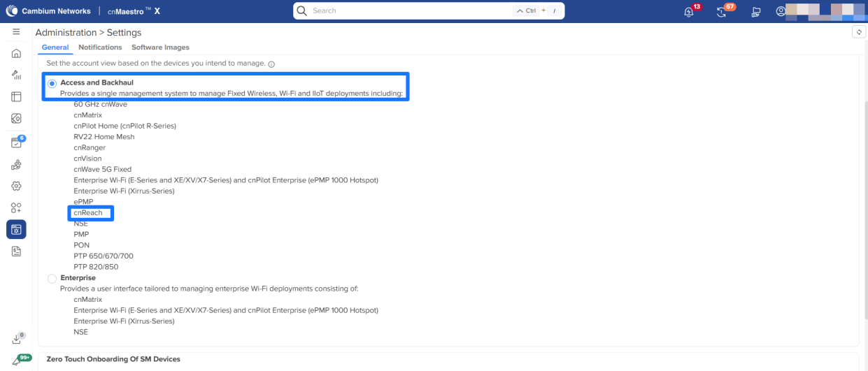Open the General tab

(55, 48)
